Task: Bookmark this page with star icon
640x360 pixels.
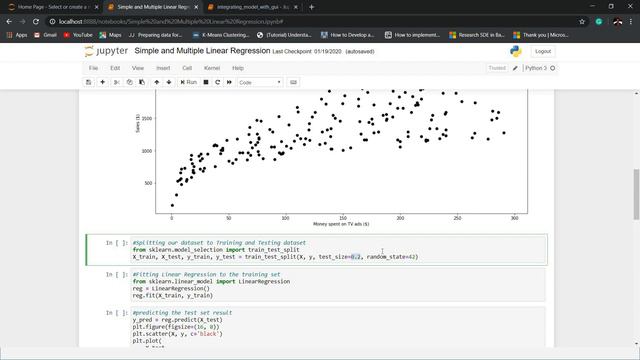Action: click(x=582, y=22)
